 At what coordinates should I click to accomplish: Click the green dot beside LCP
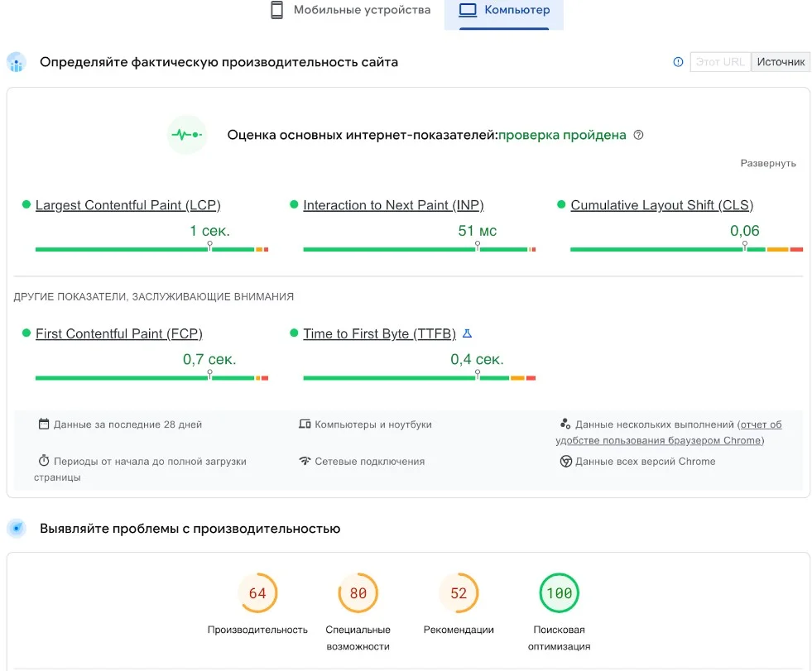(x=26, y=204)
